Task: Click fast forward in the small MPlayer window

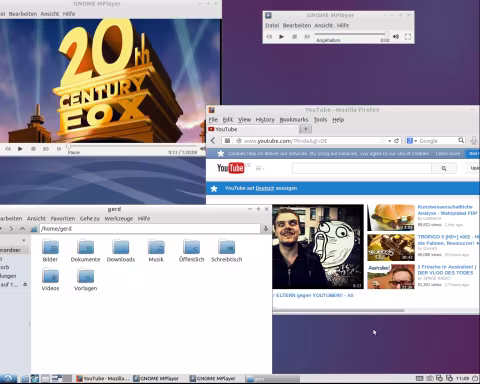Action: pos(307,37)
